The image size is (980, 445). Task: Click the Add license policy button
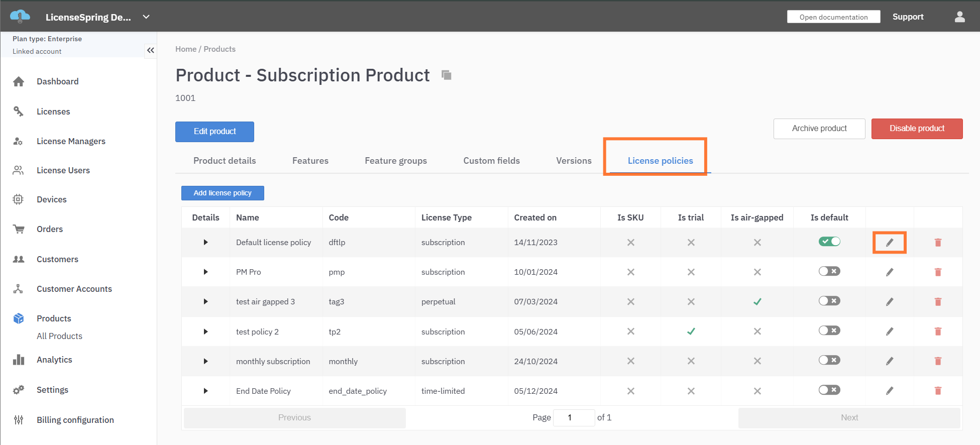coord(223,193)
